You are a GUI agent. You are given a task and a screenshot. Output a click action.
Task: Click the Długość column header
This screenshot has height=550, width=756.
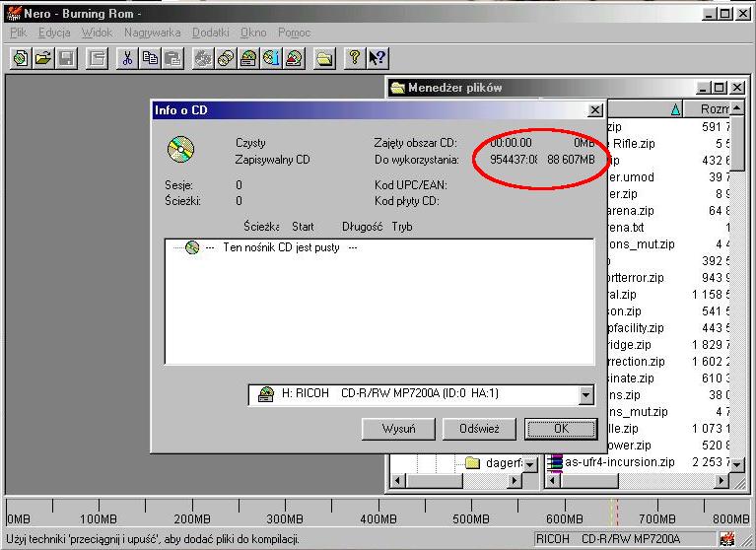[x=362, y=227]
